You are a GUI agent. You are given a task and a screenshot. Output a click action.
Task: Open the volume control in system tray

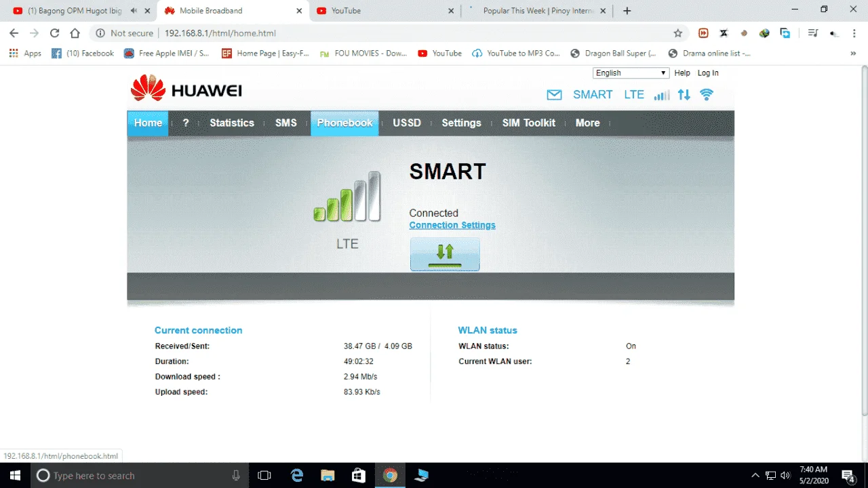pyautogui.click(x=785, y=475)
